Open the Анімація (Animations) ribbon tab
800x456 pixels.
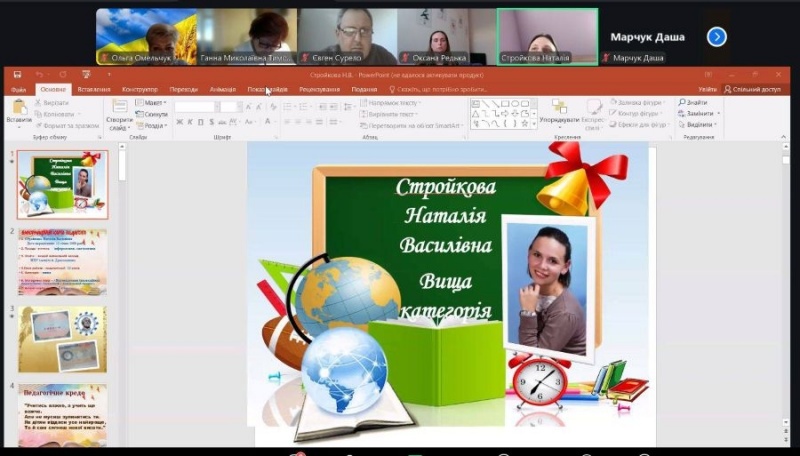(x=222, y=89)
